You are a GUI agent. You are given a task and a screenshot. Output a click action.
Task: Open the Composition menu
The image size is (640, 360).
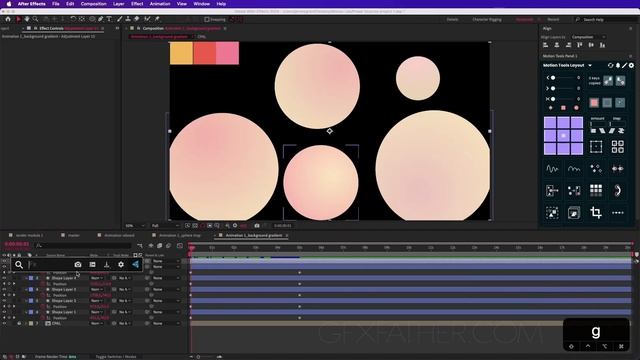pos(93,4)
